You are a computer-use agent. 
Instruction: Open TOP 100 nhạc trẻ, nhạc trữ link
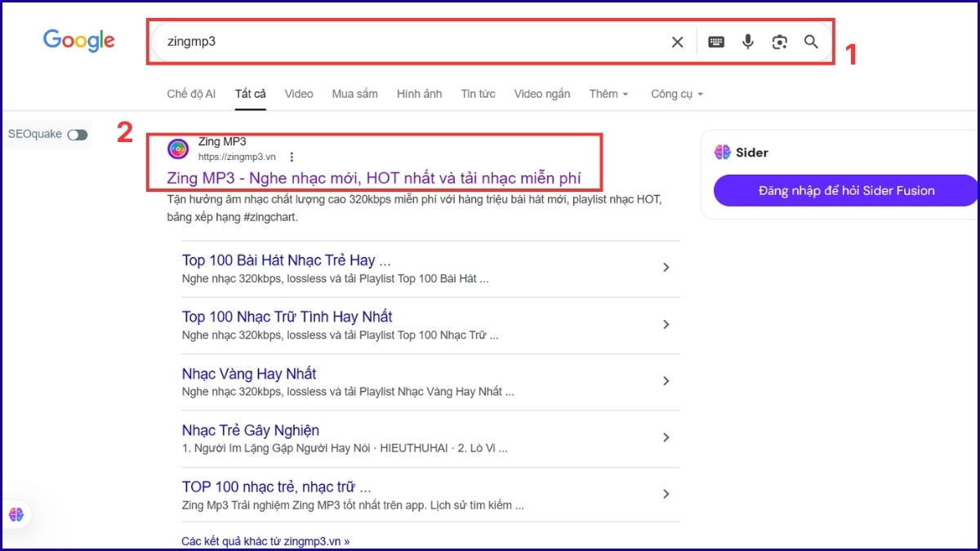[x=277, y=487]
